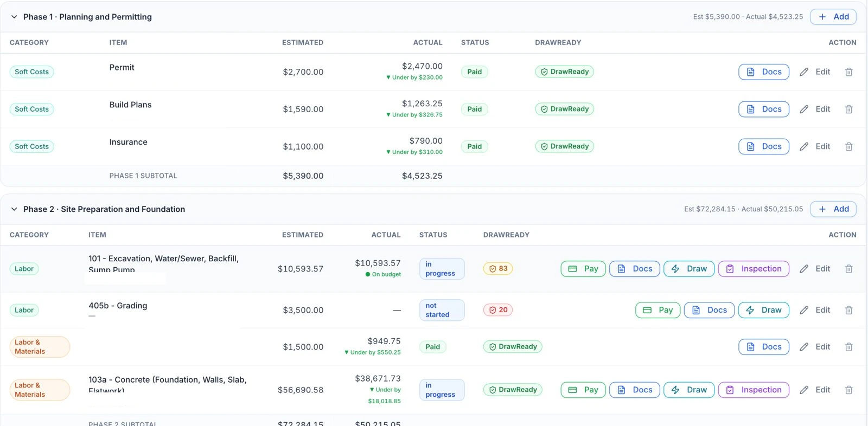
Task: Add an item to Phase 1
Action: 833,17
